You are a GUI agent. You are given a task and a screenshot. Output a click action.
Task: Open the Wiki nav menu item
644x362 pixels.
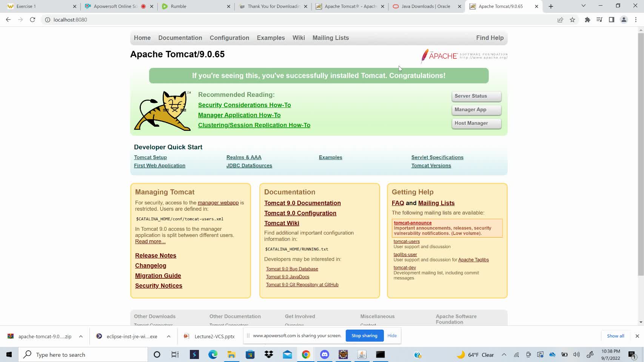click(299, 38)
